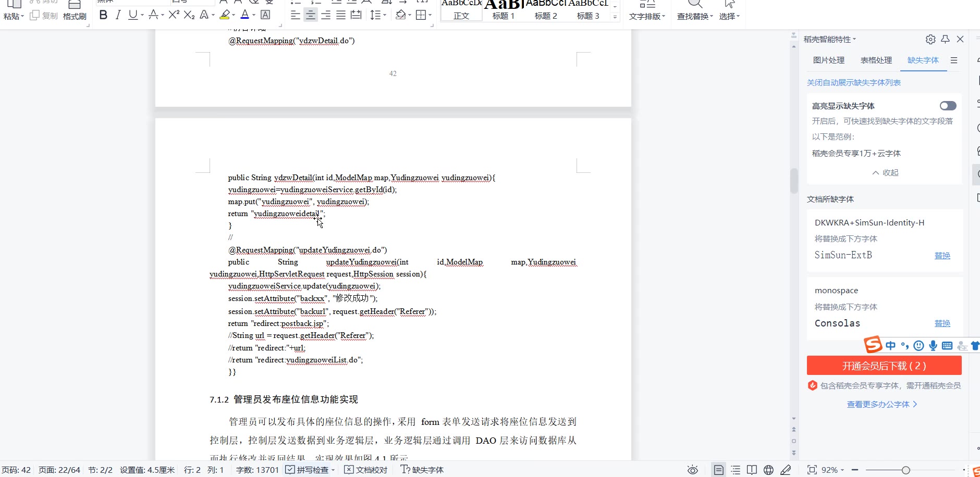Switch to 缺失字体 tab

pos(923,60)
